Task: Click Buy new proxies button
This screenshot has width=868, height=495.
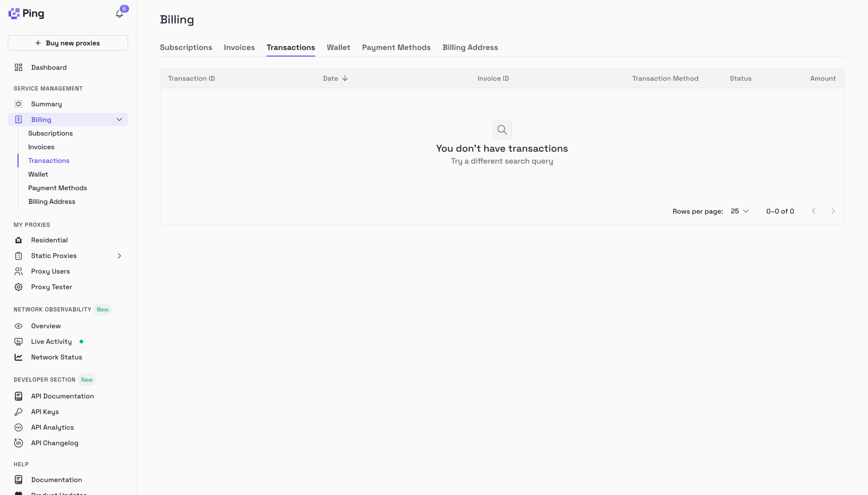Action: point(68,43)
